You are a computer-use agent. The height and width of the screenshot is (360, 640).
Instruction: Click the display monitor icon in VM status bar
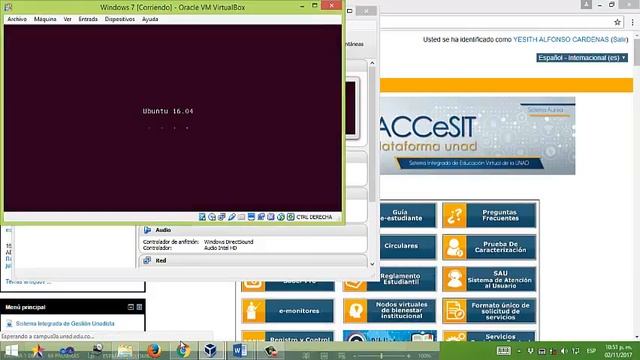point(251,217)
